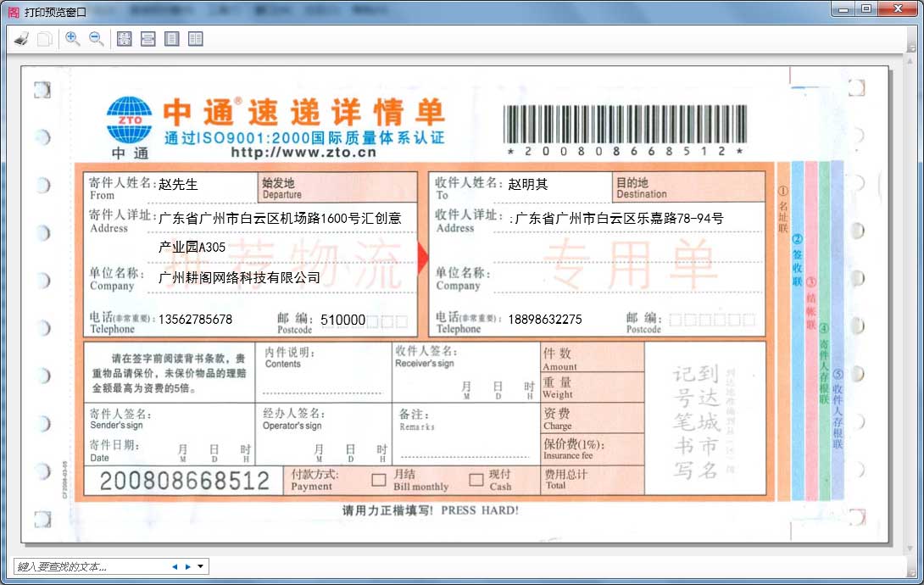Click the vertical scrollbar down arrow

[911, 548]
